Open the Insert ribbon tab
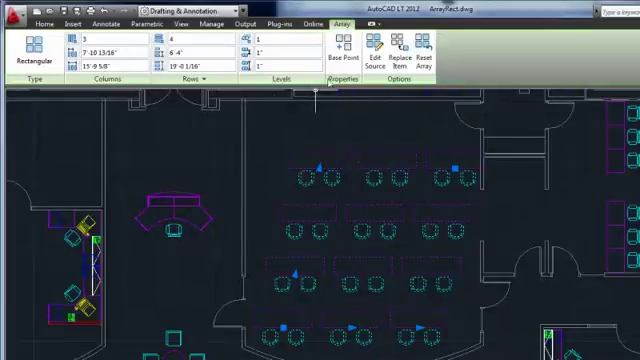The image size is (640, 360). (73, 24)
